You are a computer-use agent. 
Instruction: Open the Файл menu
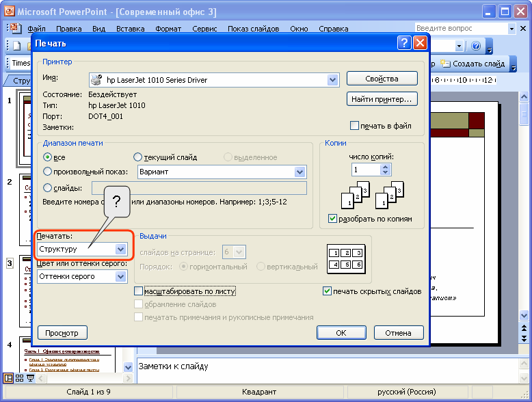(36, 29)
